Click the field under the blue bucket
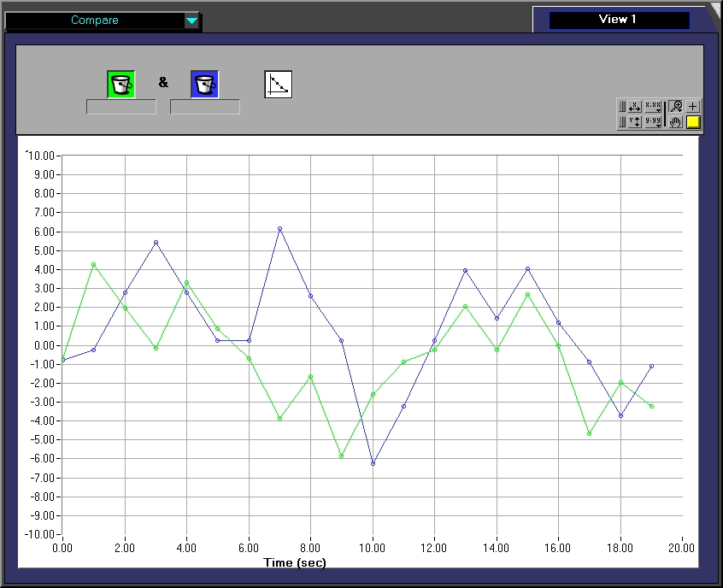 (x=204, y=107)
